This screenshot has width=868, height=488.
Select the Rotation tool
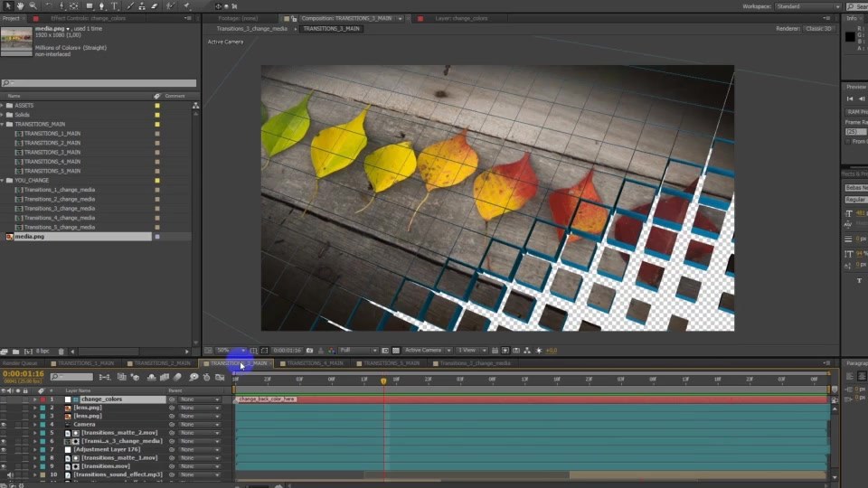[48, 6]
